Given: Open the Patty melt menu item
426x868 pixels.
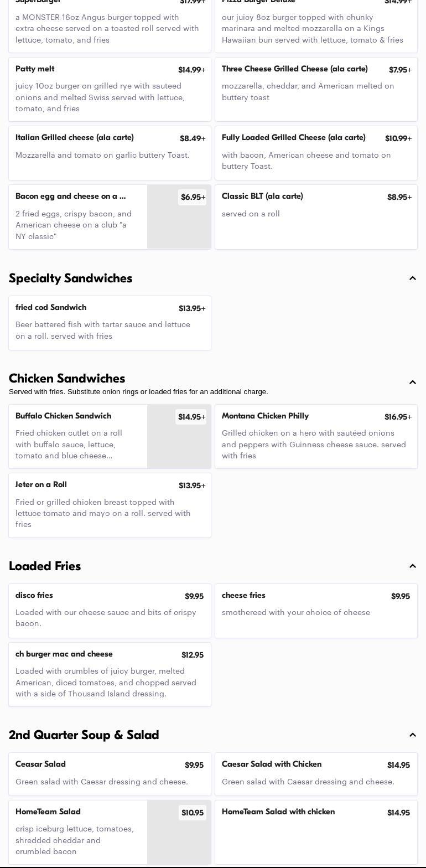Looking at the screenshot, I should coord(110,89).
